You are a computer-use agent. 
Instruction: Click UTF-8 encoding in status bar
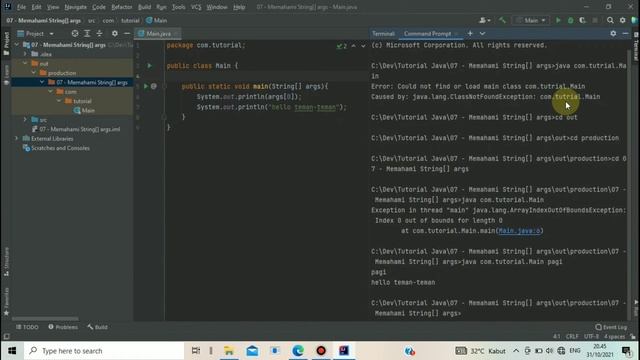click(591, 336)
